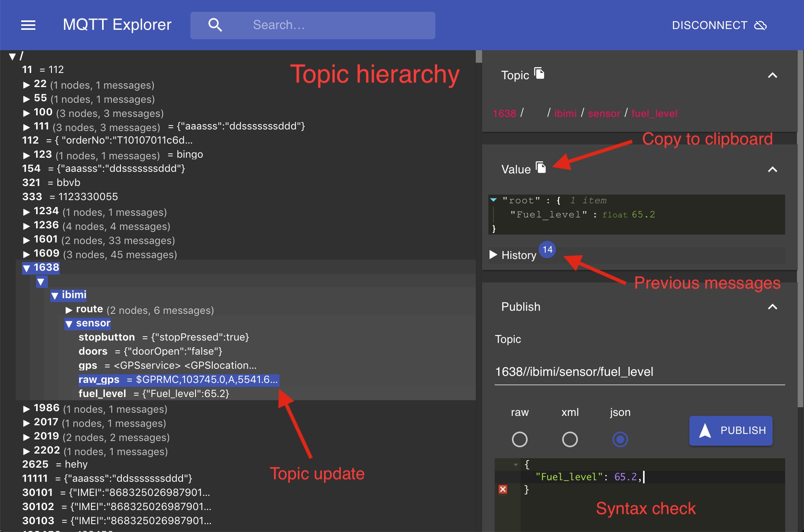804x532 pixels.
Task: Expand the 1609 topic node
Action: (27, 255)
